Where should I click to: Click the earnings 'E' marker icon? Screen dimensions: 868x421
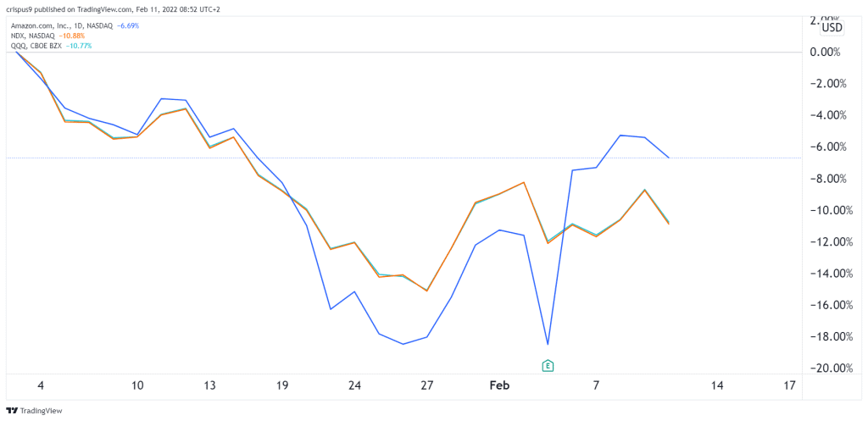pyautogui.click(x=548, y=366)
